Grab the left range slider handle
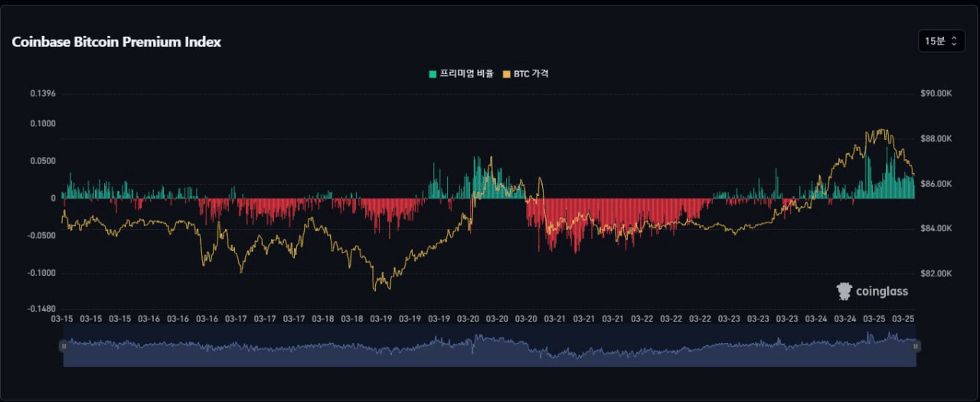This screenshot has width=980, height=402. [64, 346]
